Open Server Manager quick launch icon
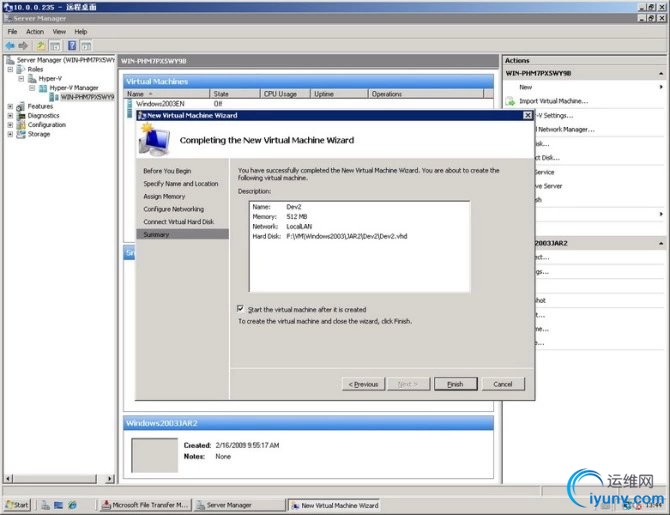Image resolution: width=670 pixels, height=515 pixels. 45,505
